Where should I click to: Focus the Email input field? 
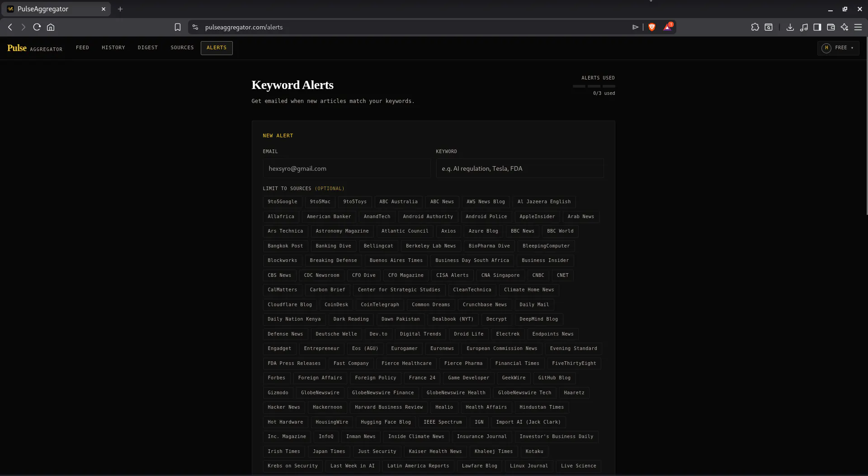pos(347,168)
